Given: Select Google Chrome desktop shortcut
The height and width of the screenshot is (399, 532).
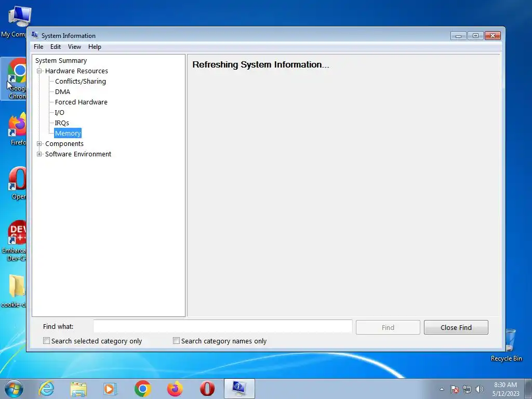Looking at the screenshot, I should tap(14, 79).
